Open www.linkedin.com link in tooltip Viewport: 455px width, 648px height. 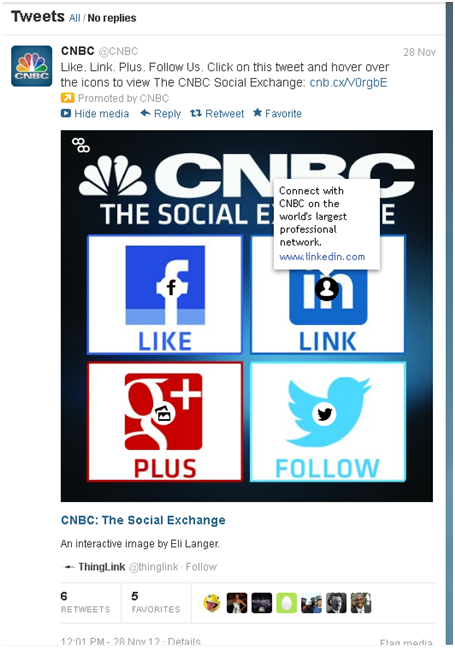[322, 257]
